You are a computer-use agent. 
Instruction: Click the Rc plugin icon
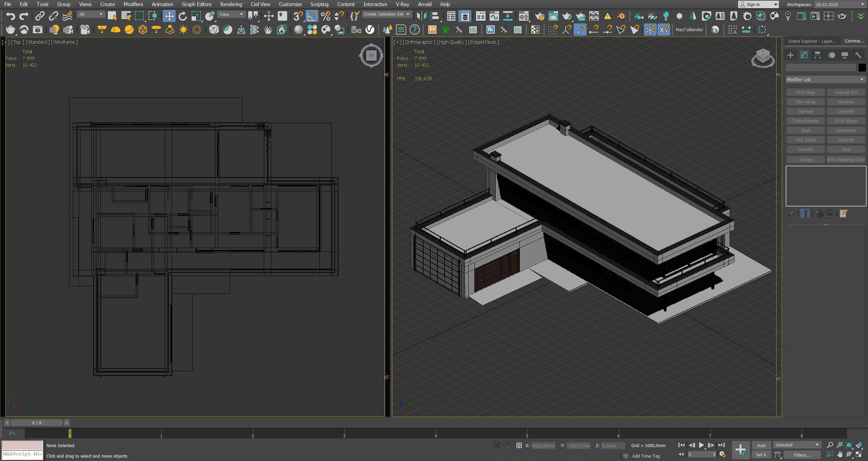(x=490, y=30)
